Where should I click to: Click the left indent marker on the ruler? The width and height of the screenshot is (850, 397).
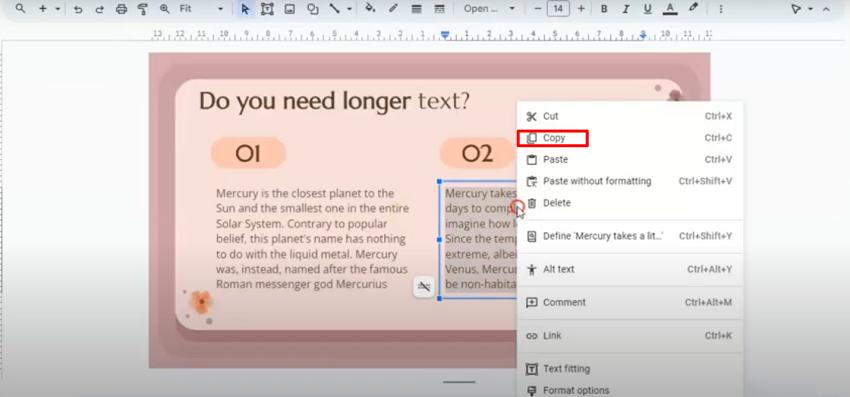pyautogui.click(x=445, y=35)
